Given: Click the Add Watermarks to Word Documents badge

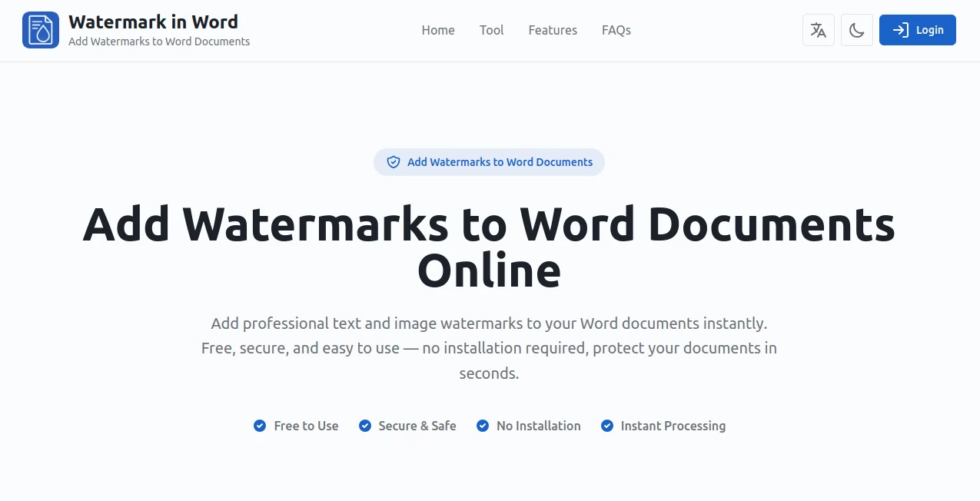Looking at the screenshot, I should pyautogui.click(x=489, y=162).
